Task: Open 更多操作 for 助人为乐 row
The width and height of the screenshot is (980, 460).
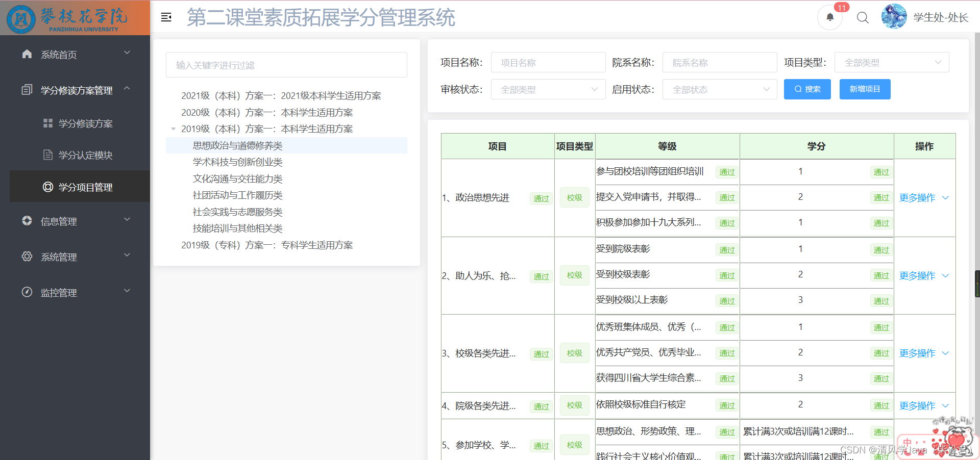Action: click(924, 276)
